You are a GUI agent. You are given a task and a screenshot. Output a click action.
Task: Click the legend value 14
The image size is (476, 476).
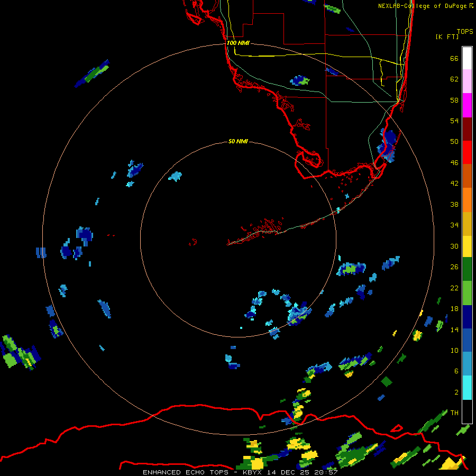[x=454, y=329]
